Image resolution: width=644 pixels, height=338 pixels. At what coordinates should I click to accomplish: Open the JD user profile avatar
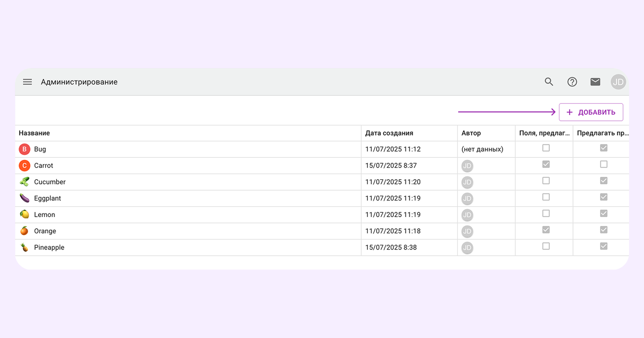pos(618,82)
